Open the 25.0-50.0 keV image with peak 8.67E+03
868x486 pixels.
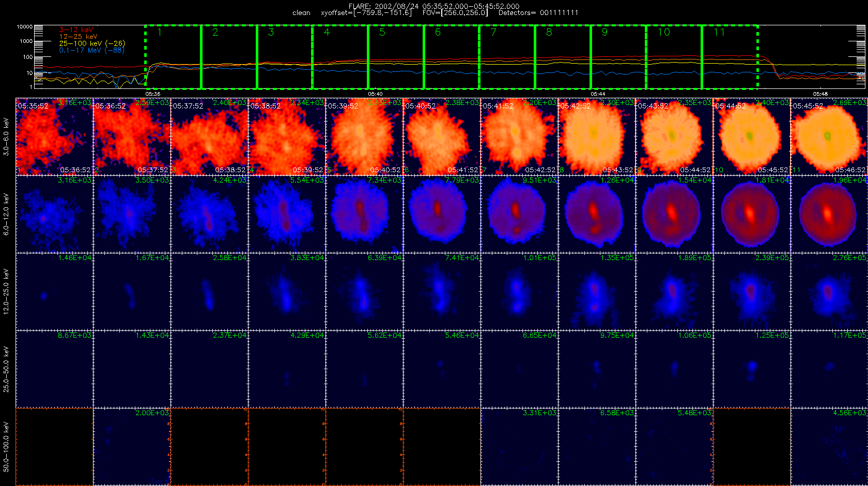click(54, 369)
